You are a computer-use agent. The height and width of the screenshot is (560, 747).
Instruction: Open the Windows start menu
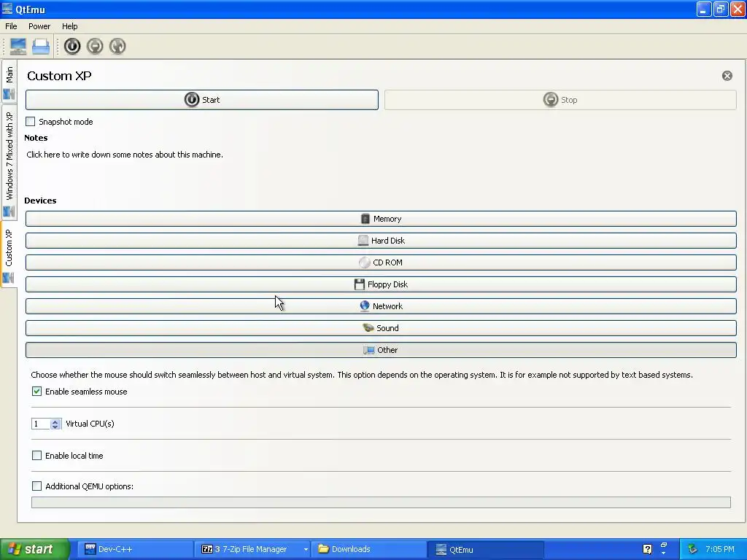coord(35,549)
